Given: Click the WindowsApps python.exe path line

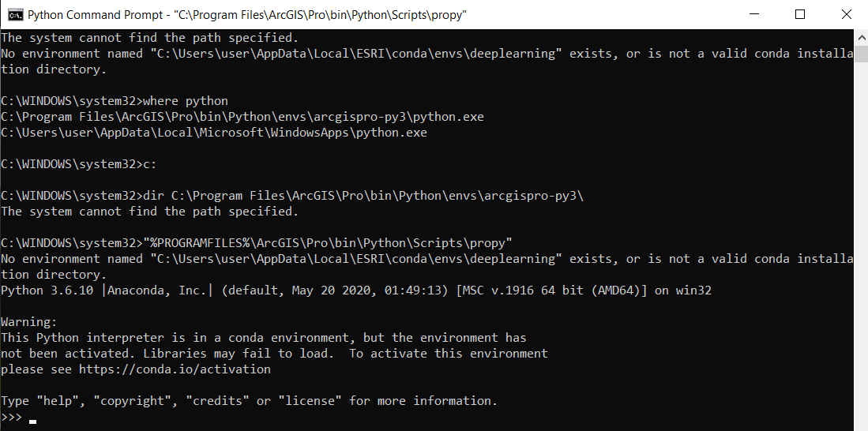Looking at the screenshot, I should (213, 133).
